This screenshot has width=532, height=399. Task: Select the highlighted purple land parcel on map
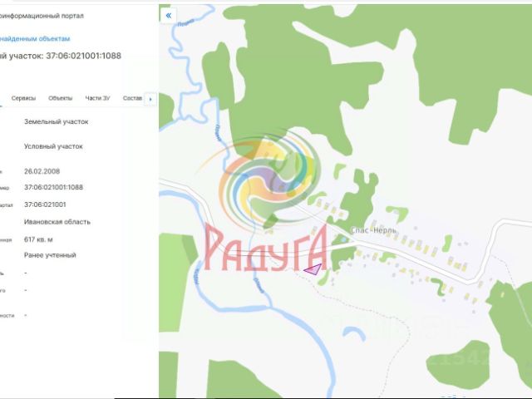click(x=313, y=269)
